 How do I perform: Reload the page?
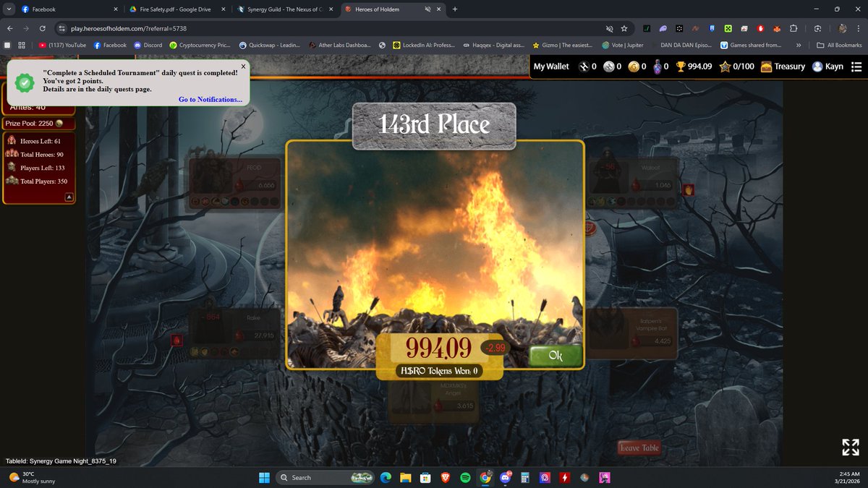(x=43, y=28)
